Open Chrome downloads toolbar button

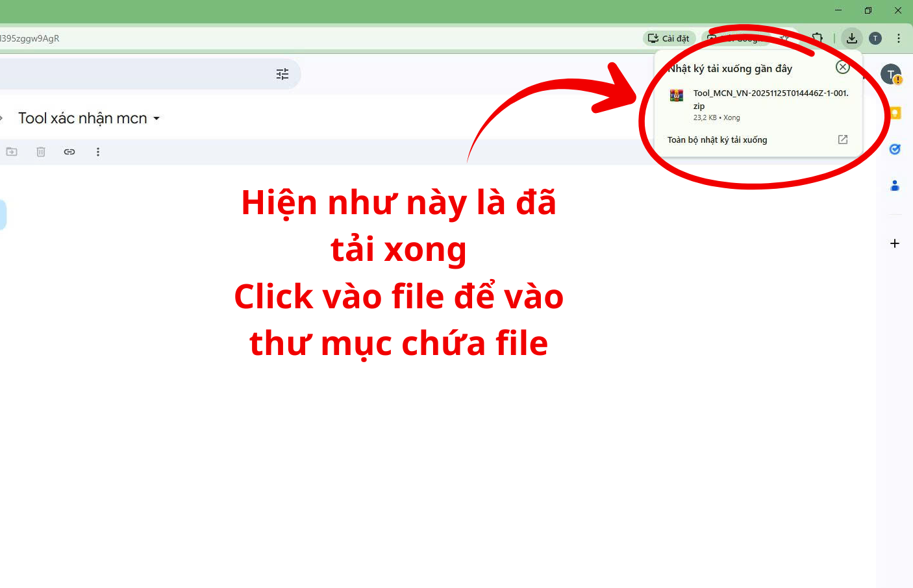click(x=851, y=38)
